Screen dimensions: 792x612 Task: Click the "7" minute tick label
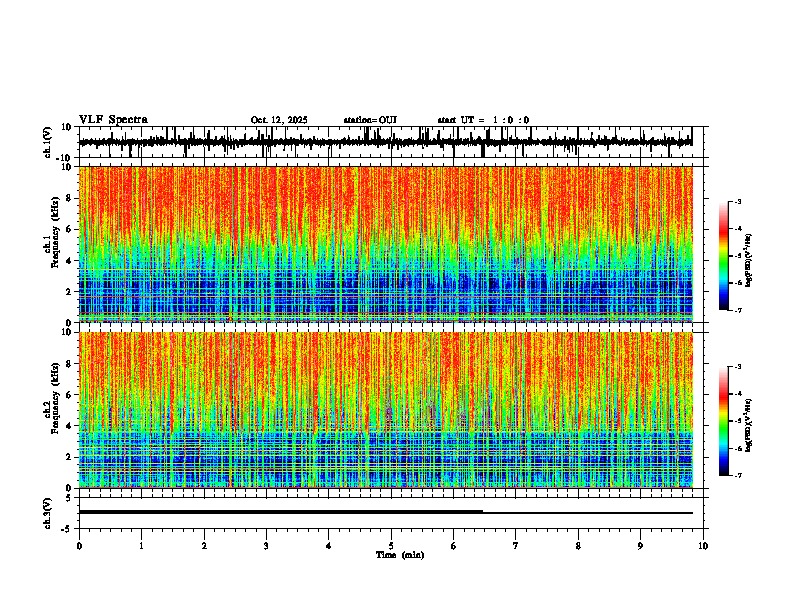click(516, 546)
